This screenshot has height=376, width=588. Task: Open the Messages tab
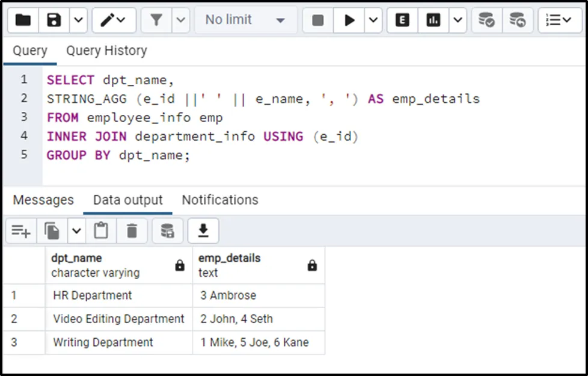pos(43,200)
